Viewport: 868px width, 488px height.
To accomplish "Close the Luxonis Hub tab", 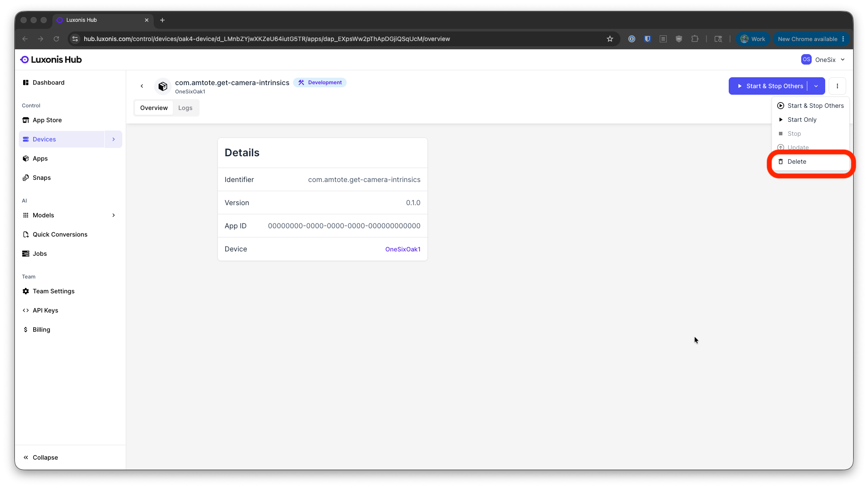I will (x=147, y=20).
